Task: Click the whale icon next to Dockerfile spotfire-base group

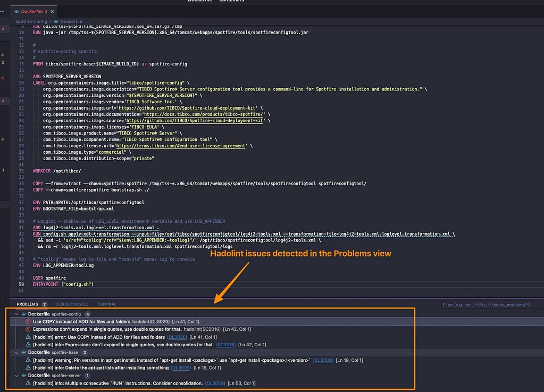Action: click(x=23, y=353)
